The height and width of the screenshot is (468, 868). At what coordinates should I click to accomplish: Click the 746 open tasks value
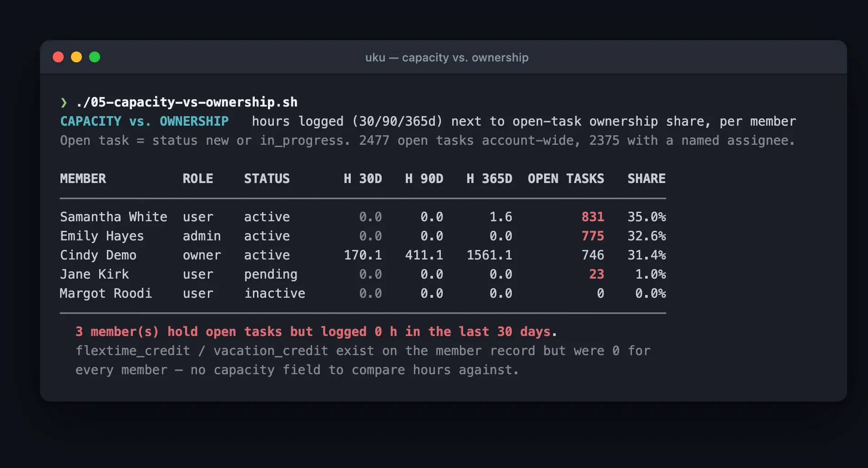[593, 255]
